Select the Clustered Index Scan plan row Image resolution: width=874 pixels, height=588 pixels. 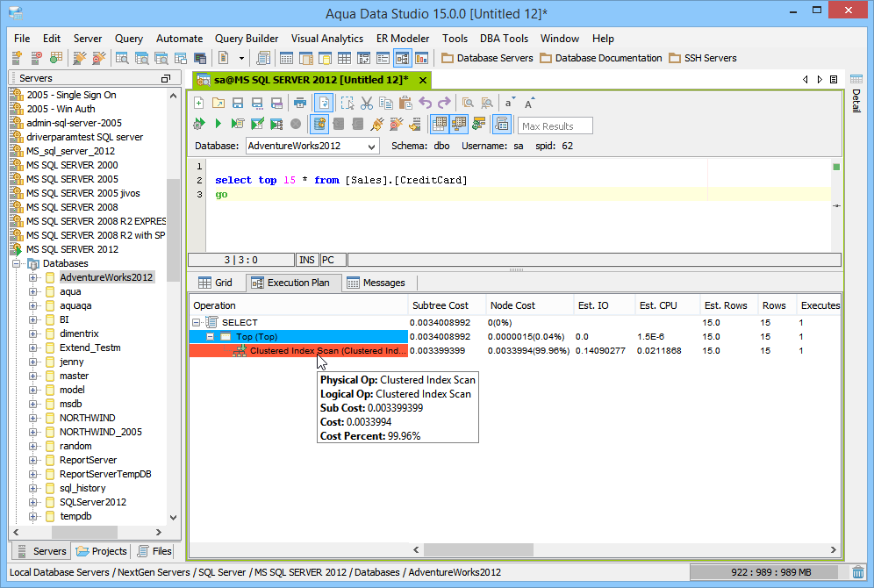tap(298, 350)
